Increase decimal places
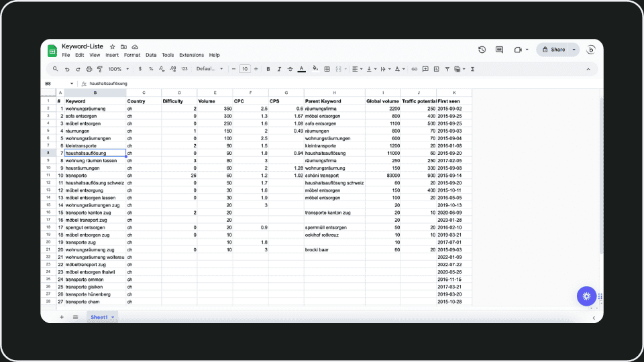This screenshot has width=644, height=362. pos(173,69)
